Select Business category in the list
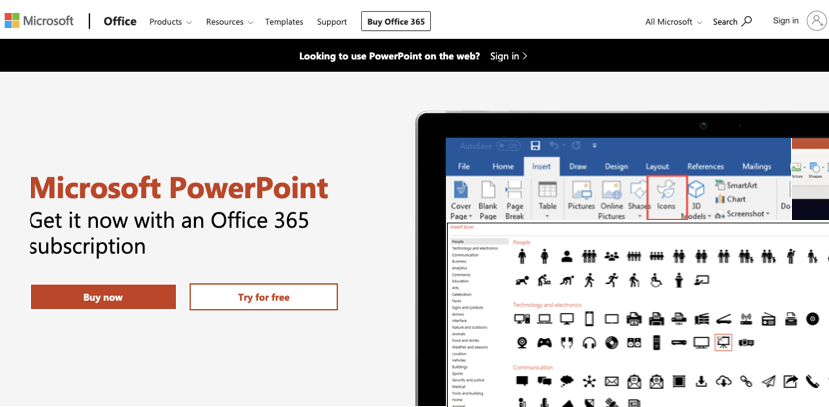The width and height of the screenshot is (829, 407). tap(459, 261)
